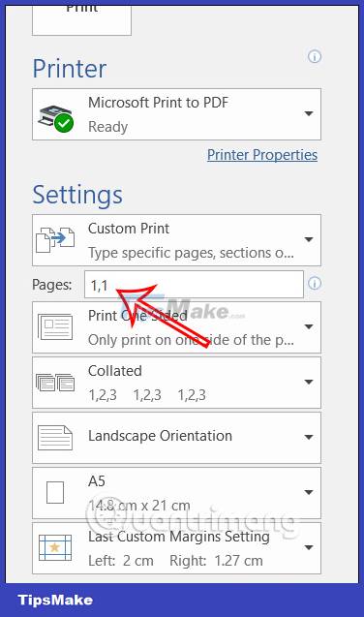Click the Collated label text

coord(115,371)
